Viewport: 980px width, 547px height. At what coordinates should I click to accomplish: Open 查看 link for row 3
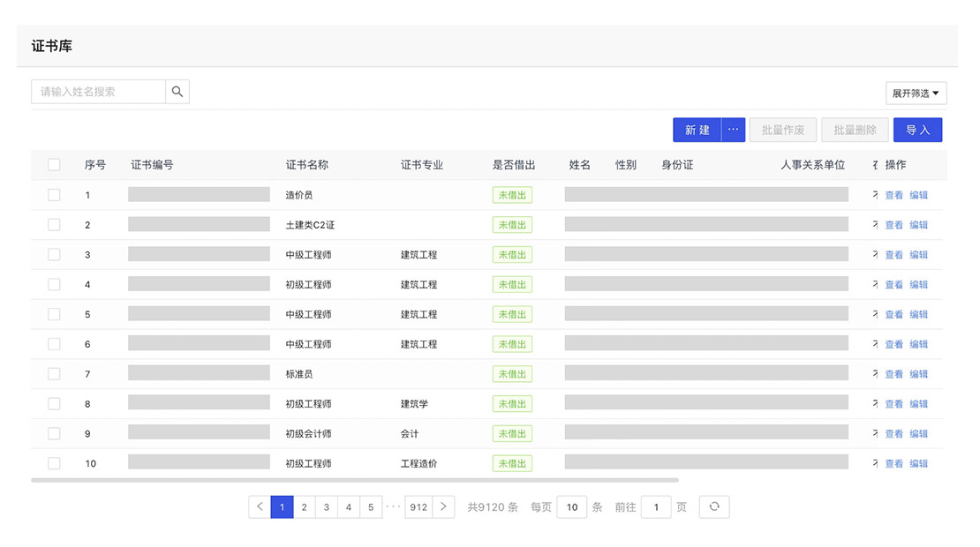[893, 255]
